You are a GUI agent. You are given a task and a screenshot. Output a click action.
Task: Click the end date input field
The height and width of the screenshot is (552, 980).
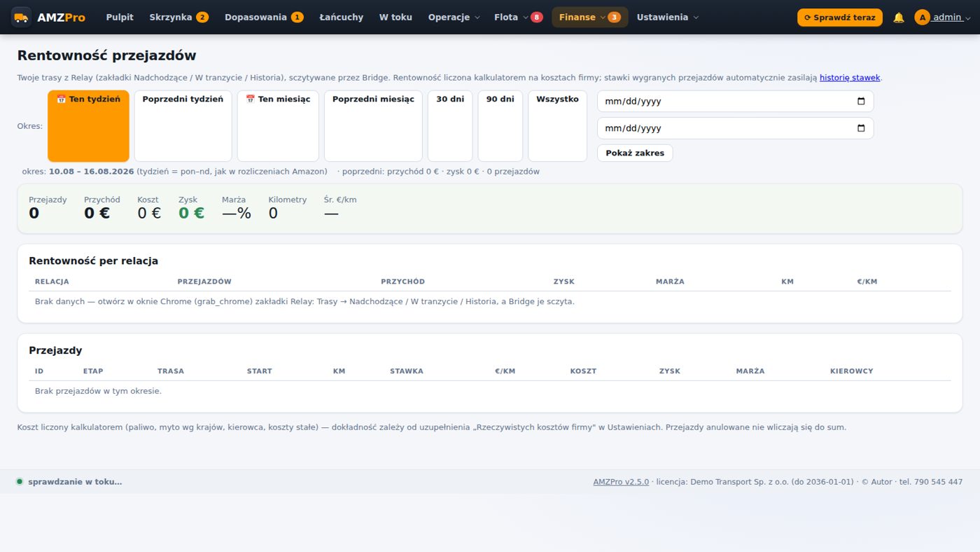(735, 128)
